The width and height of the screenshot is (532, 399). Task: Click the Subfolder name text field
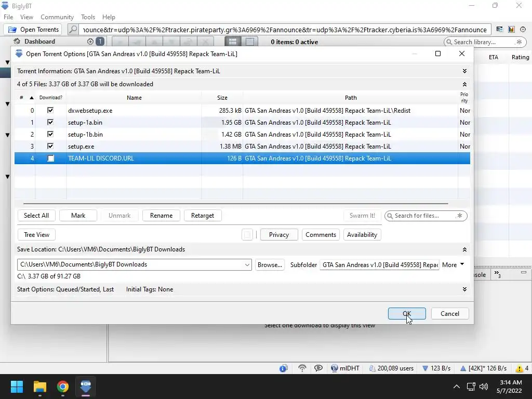point(379,264)
